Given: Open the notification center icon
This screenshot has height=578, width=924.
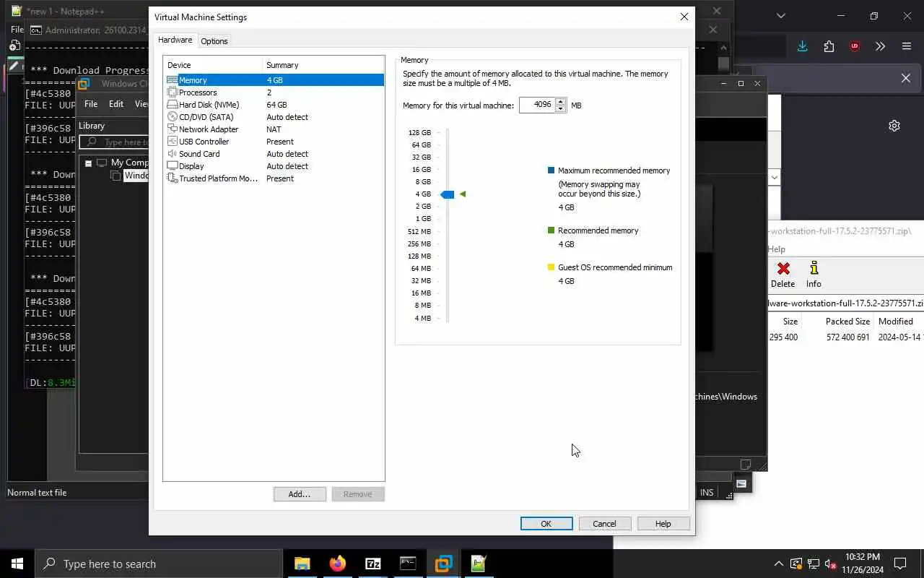Looking at the screenshot, I should [900, 564].
